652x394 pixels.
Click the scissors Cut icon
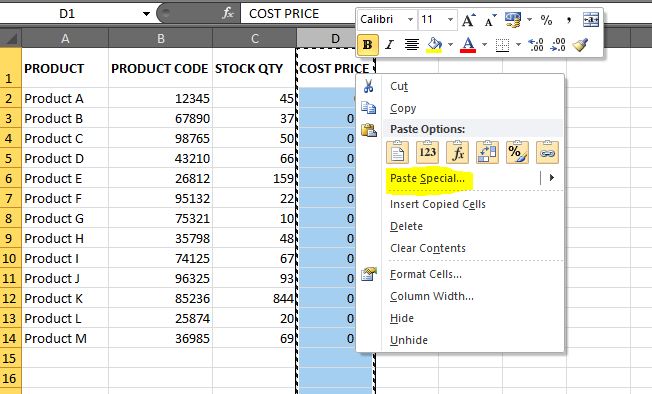[368, 86]
